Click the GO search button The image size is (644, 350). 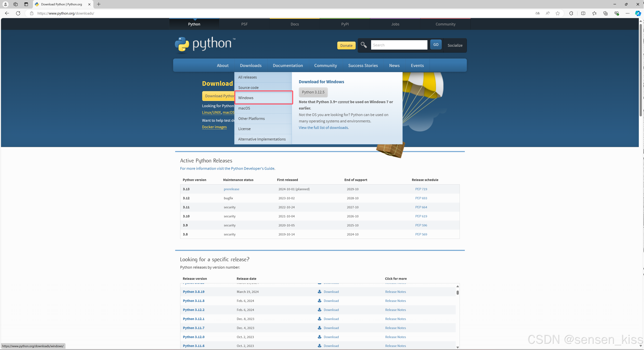(x=436, y=45)
